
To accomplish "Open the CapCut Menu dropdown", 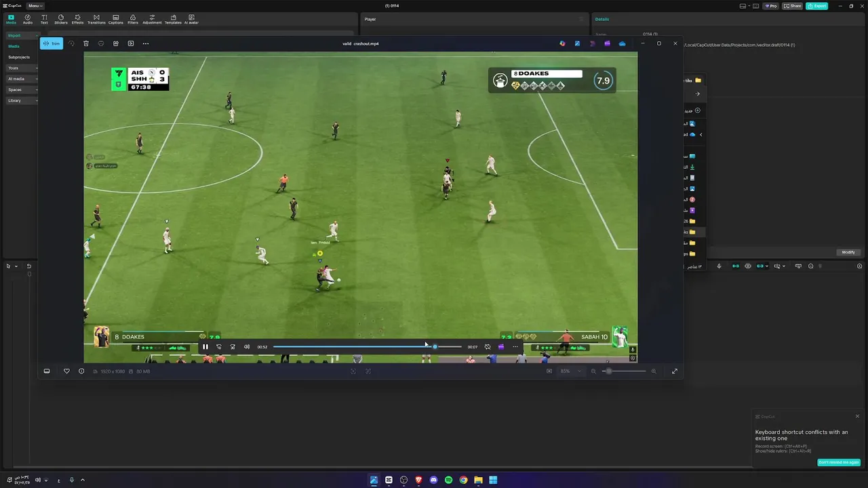I will click(x=35, y=5).
